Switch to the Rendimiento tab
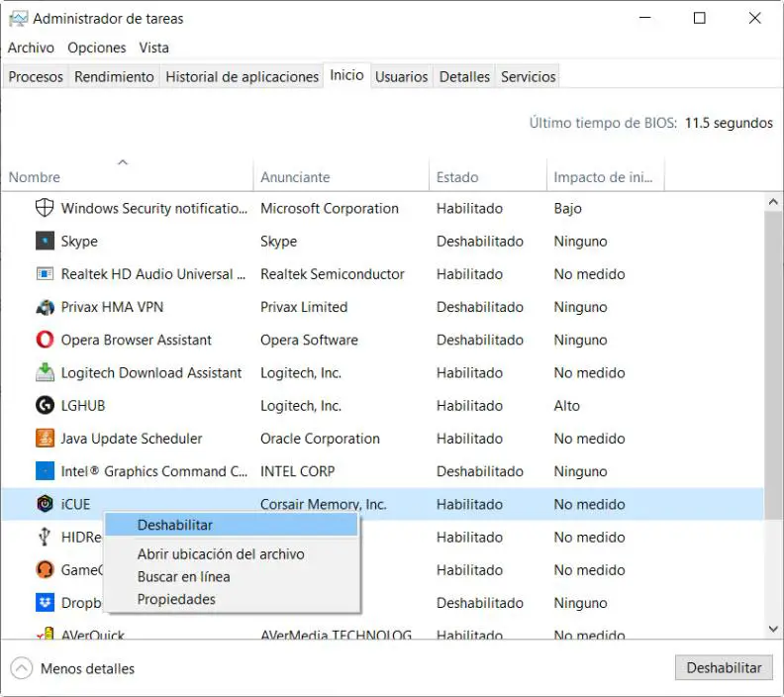The width and height of the screenshot is (784, 697). click(x=114, y=76)
